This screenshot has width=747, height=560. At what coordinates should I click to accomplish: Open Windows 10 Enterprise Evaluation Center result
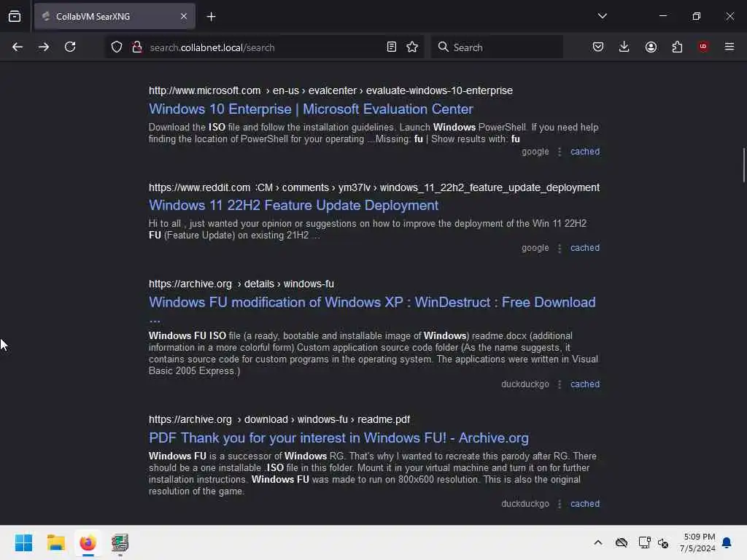pos(311,109)
